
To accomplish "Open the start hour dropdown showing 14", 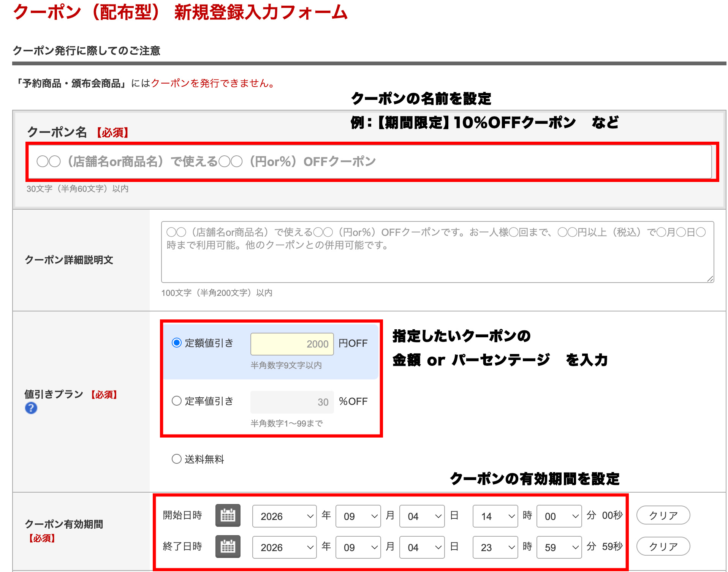I will 495,516.
